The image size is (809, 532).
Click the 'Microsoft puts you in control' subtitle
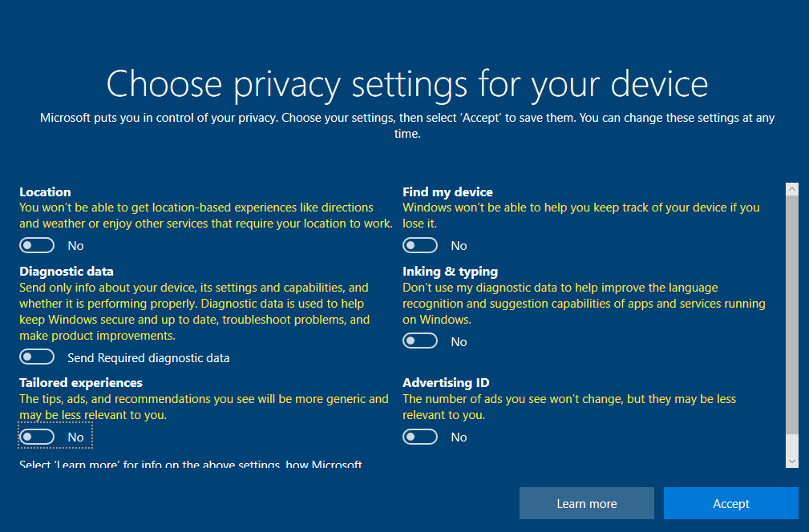click(407, 125)
